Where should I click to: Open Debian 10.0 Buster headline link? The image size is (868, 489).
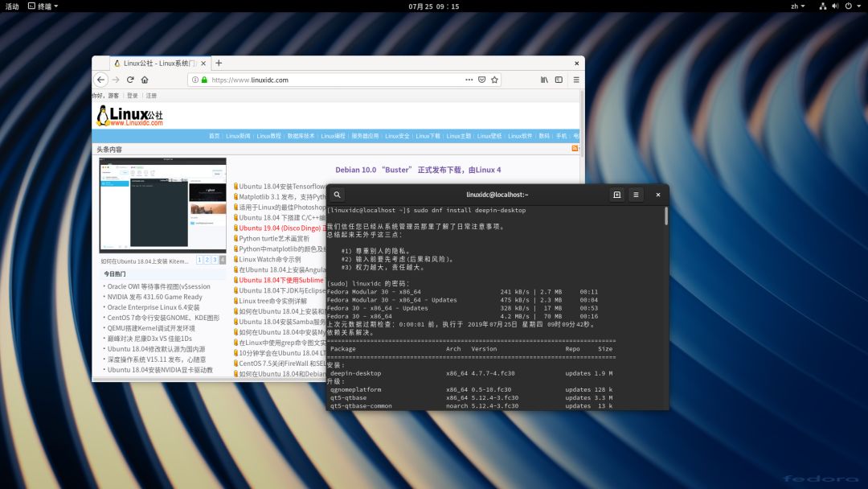[418, 170]
